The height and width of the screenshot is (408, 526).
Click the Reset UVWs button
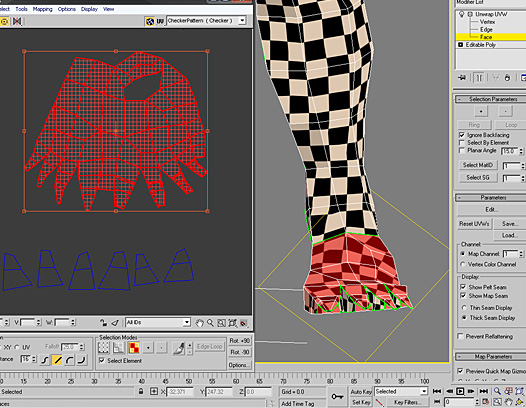point(474,224)
